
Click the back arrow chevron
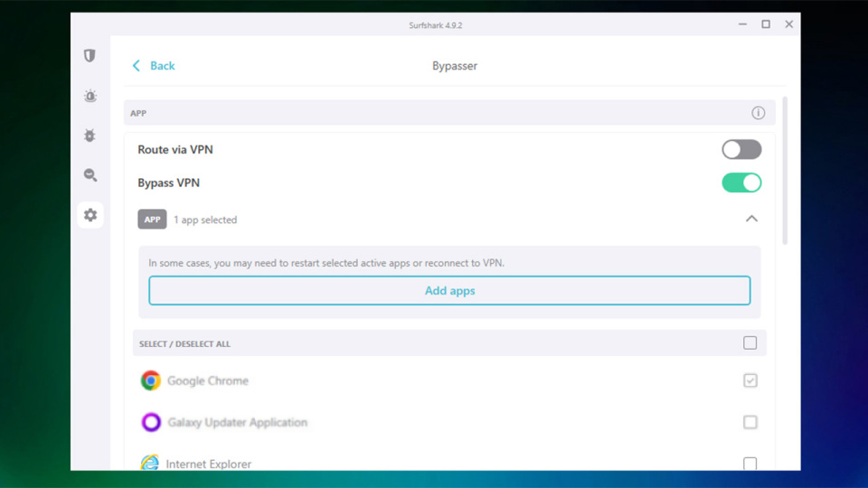click(x=137, y=66)
